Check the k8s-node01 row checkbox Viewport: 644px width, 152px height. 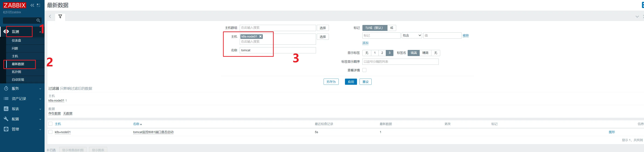point(50,132)
